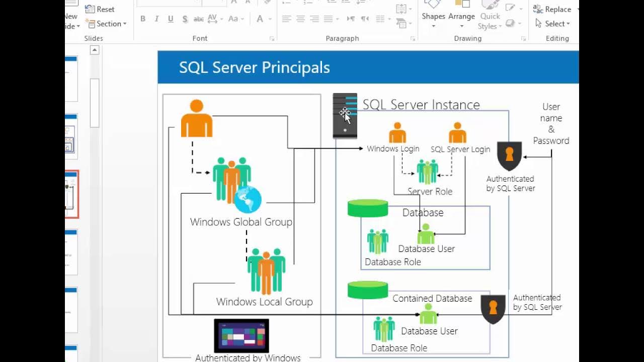The height and width of the screenshot is (362, 644).
Task: Select the server tower icon
Action: (345, 116)
